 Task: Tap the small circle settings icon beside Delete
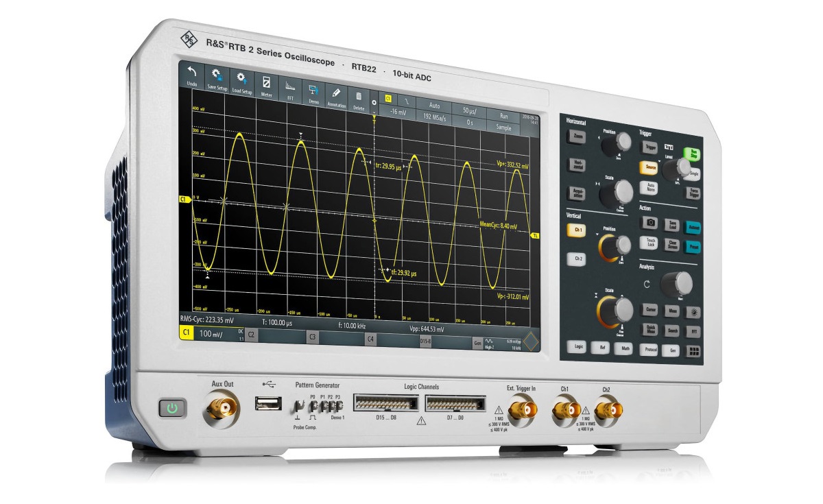374,102
